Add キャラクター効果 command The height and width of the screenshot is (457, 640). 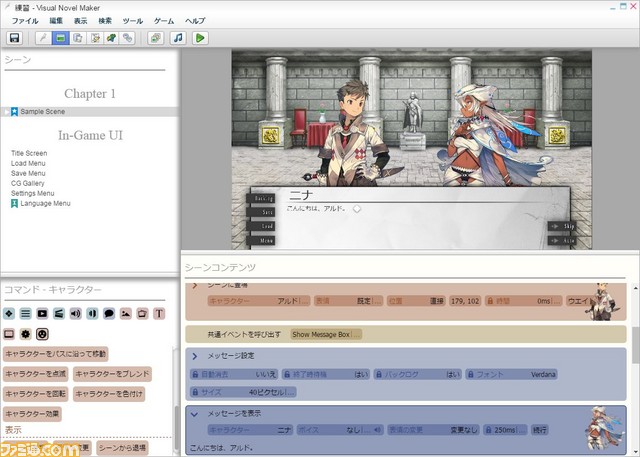[x=32, y=414]
